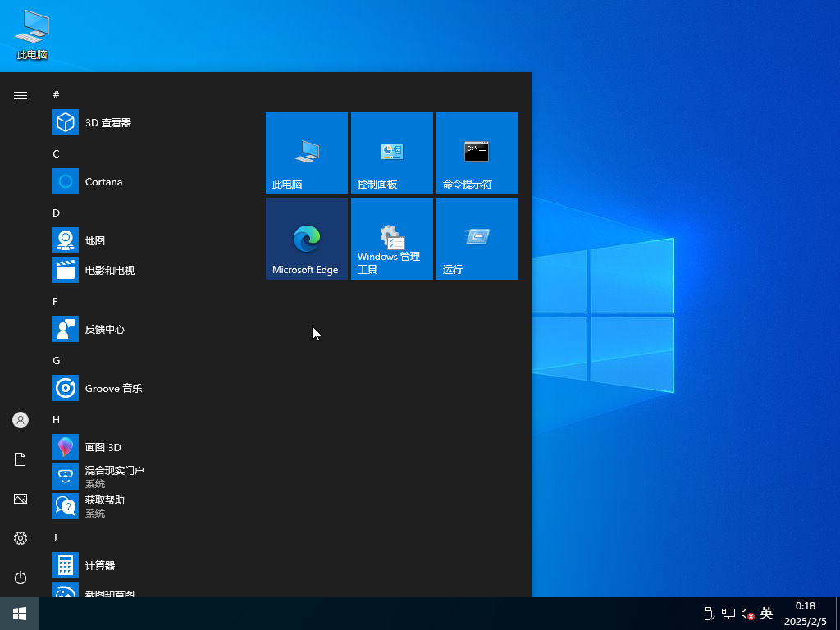Viewport: 840px width, 630px height.
Task: Launch Cortana from the app list
Action: coord(103,181)
